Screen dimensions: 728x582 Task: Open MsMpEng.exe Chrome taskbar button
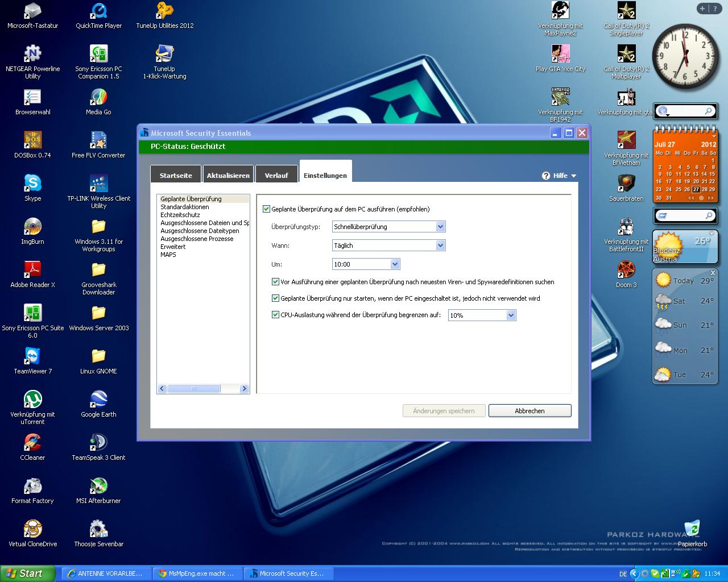tap(197, 573)
